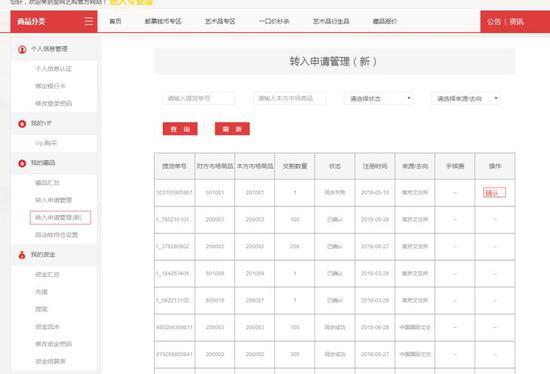The height and width of the screenshot is (374, 550).
Task: Open the 一口价秒杀 navigation item
Action: click(x=274, y=21)
